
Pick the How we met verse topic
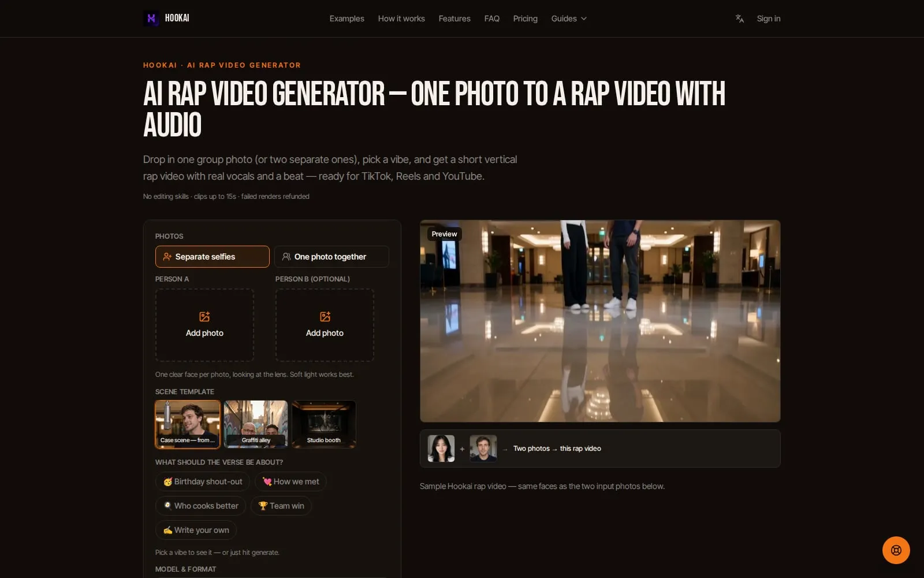pyautogui.click(x=290, y=481)
